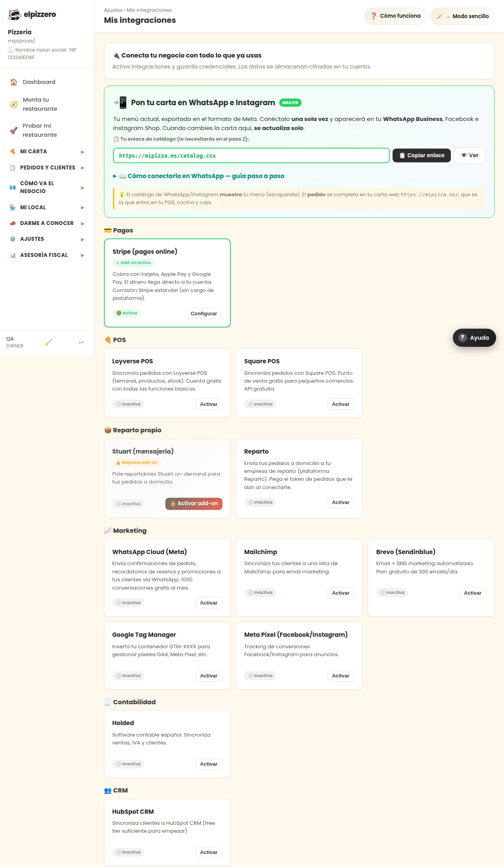The width and height of the screenshot is (504, 867).
Task: Expand the DARME A CONOCER section
Action: (47, 223)
